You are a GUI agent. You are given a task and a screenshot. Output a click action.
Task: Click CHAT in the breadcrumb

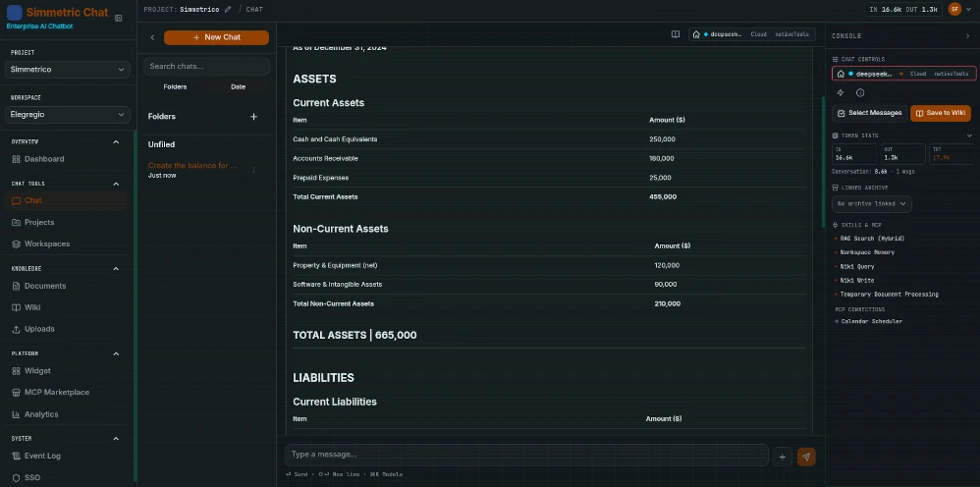click(254, 10)
